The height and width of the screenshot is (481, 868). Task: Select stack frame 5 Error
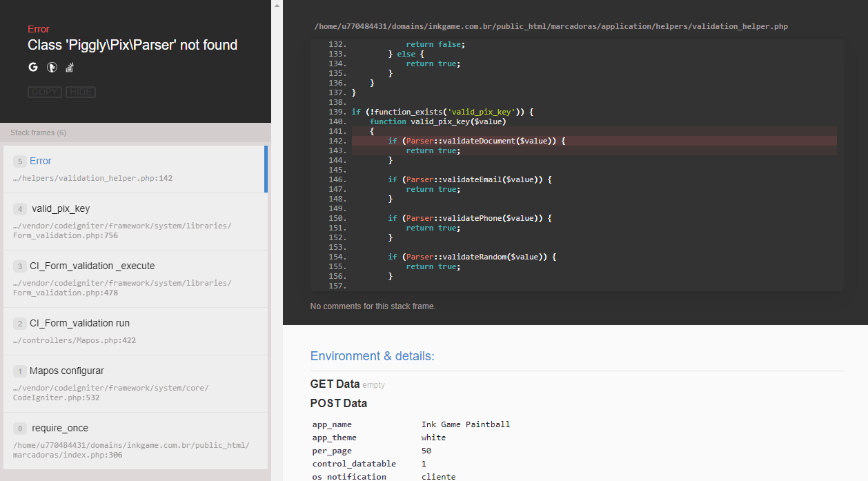(135, 169)
